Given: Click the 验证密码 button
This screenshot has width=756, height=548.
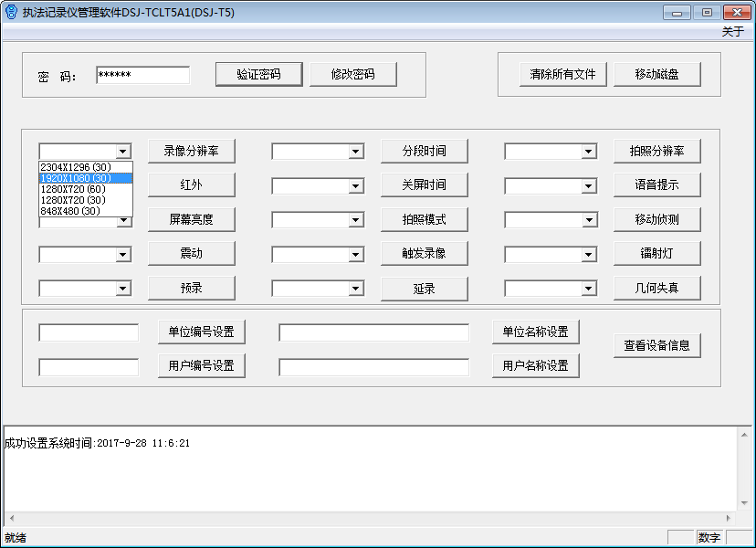Looking at the screenshot, I should click(258, 74).
